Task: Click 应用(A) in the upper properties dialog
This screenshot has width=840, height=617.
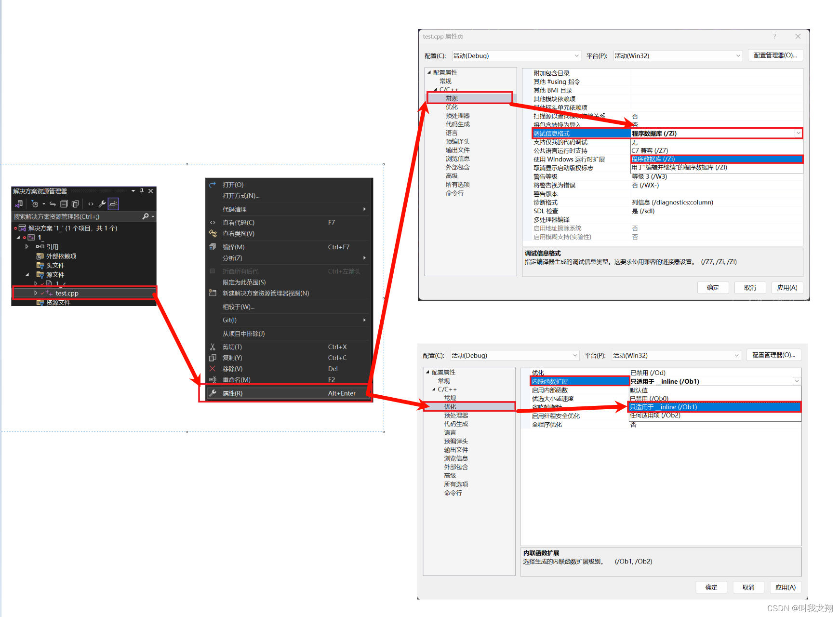Action: click(787, 288)
